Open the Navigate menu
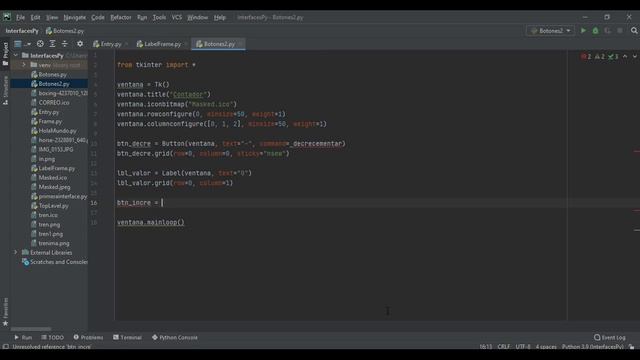 point(75,18)
